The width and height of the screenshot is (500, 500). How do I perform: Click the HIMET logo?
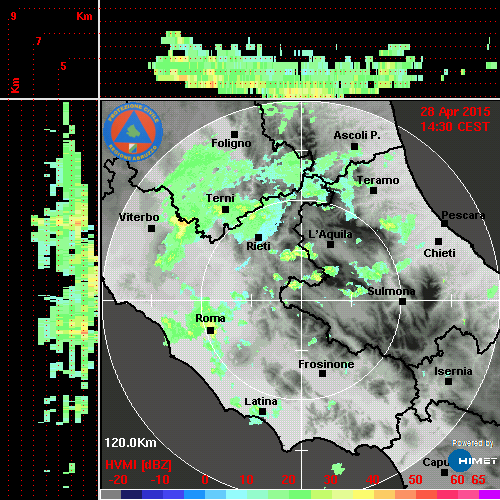tap(473, 461)
